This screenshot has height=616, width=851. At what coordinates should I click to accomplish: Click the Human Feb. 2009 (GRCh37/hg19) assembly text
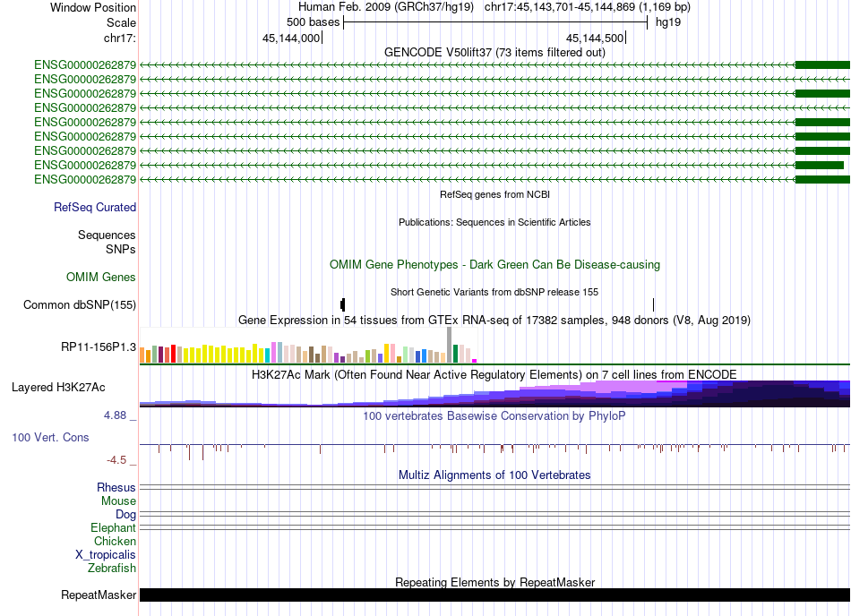386,7
